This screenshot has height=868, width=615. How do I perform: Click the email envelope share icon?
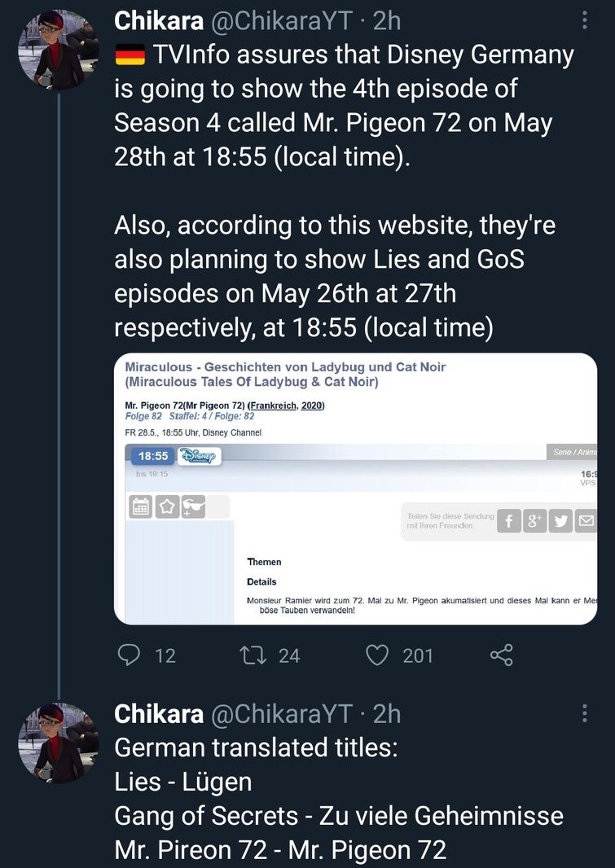coord(586,521)
